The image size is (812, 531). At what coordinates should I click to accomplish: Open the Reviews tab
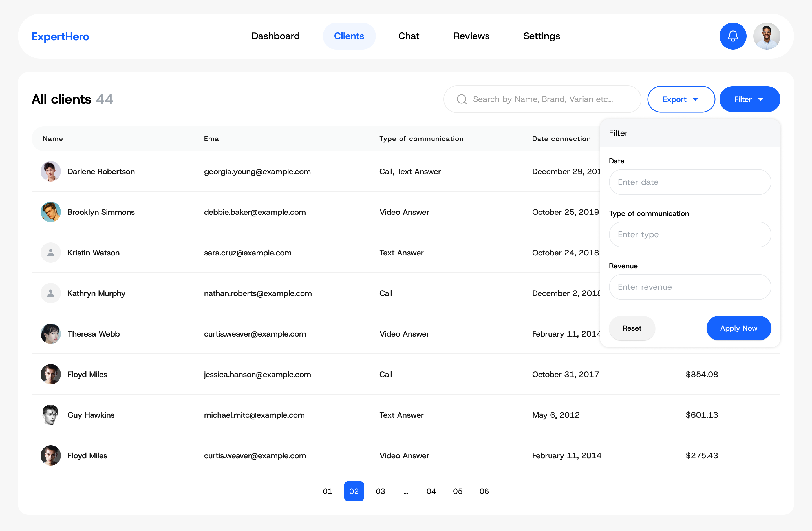(471, 36)
